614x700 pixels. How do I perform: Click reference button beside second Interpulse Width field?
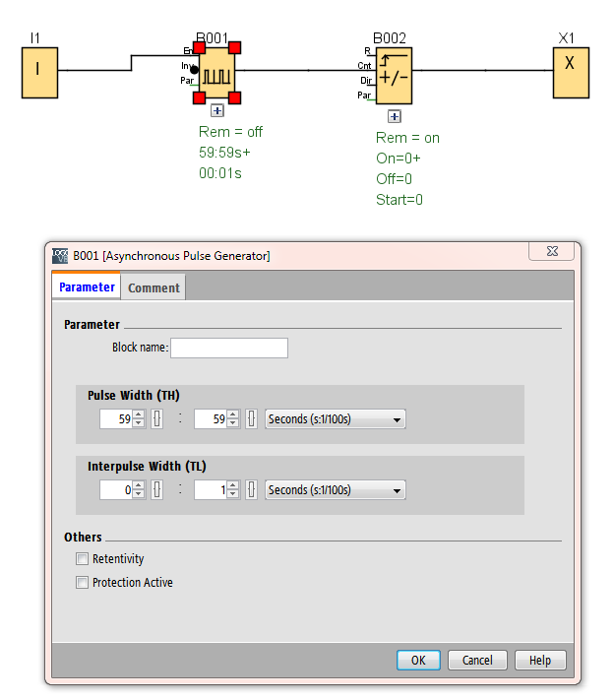[x=251, y=490]
